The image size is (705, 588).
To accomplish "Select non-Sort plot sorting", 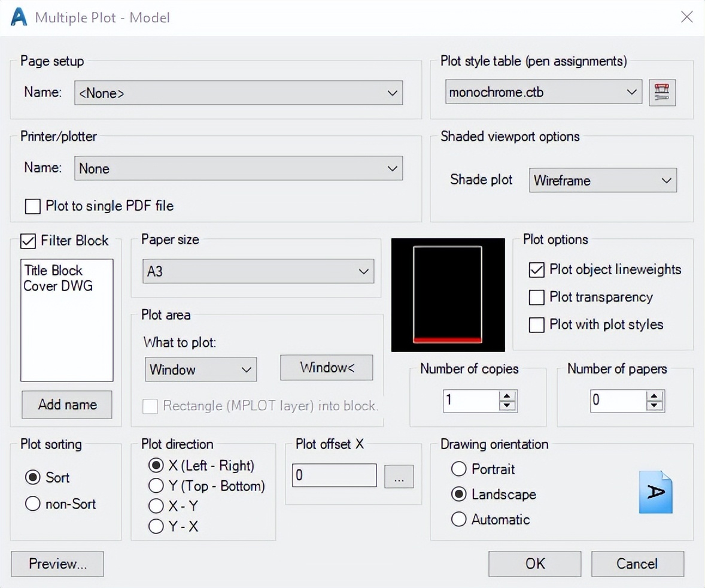I will point(33,504).
